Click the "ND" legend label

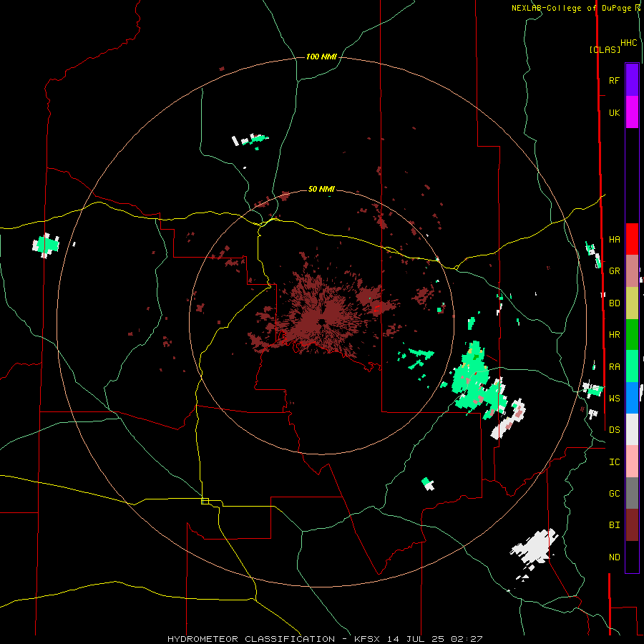point(614,557)
